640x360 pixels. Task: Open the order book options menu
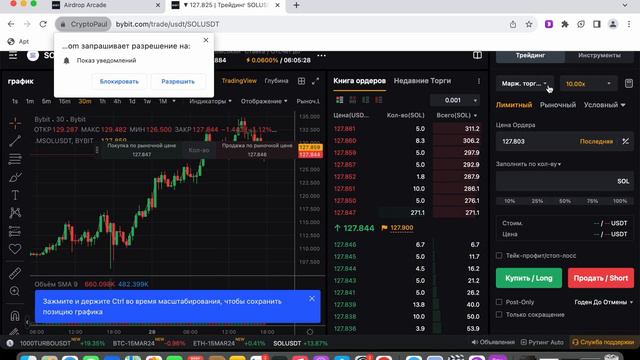479,81
